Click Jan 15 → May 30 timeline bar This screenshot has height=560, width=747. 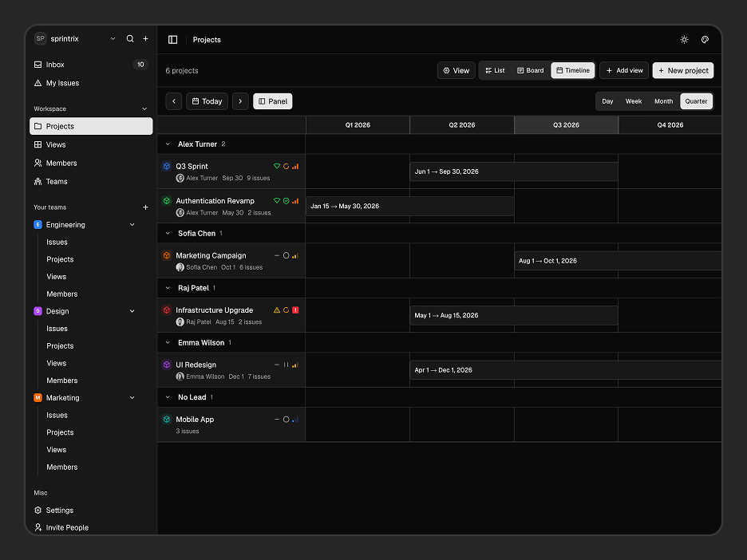coord(409,206)
